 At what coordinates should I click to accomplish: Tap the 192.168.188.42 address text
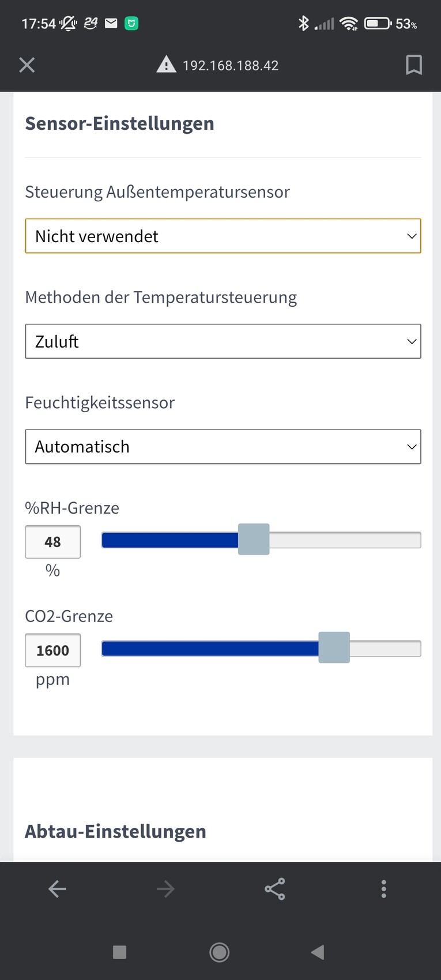[x=231, y=66]
